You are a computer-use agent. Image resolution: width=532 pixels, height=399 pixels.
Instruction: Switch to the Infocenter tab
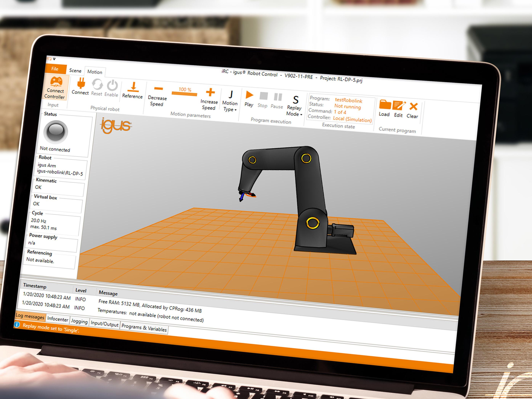58,319
